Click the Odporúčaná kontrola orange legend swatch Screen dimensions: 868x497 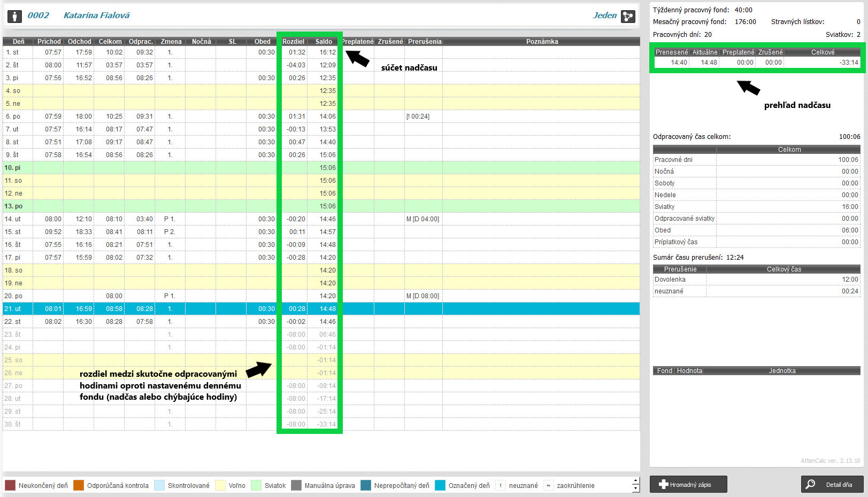click(x=79, y=485)
